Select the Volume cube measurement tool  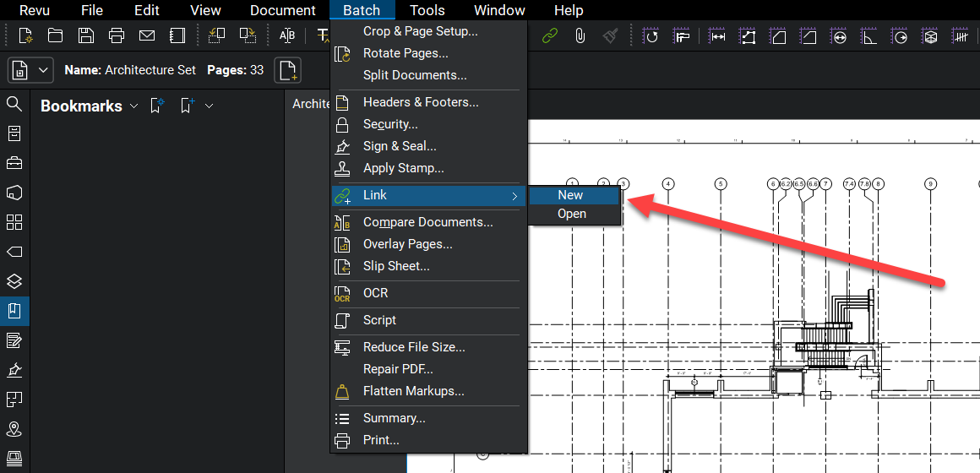click(931, 36)
